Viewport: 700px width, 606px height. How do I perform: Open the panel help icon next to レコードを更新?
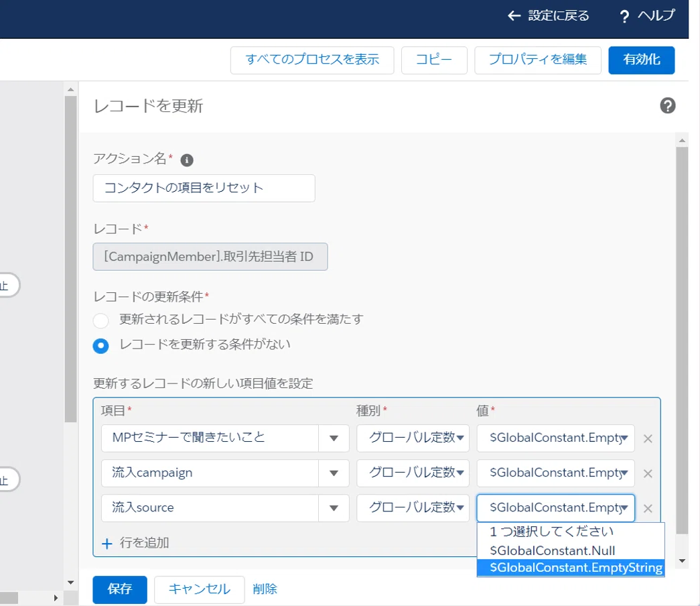pos(667,106)
